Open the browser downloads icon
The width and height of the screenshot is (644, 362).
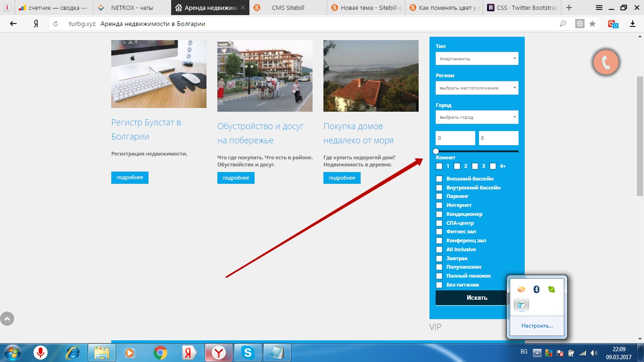tap(633, 24)
